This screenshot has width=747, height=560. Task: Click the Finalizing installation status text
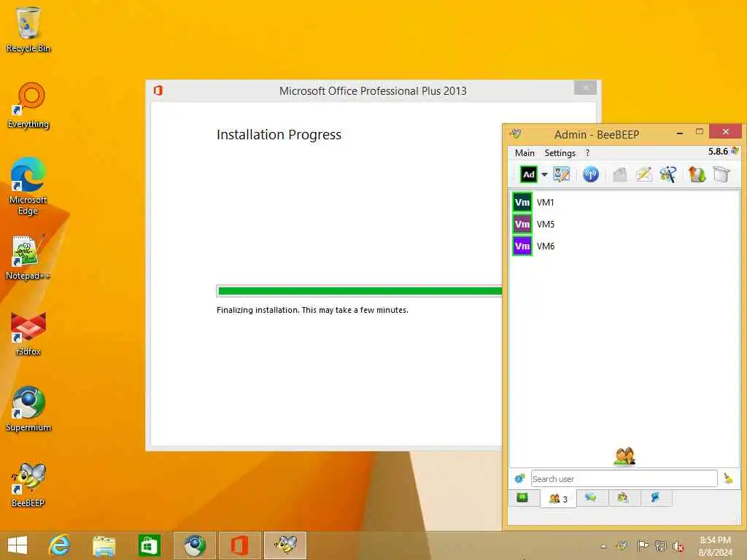click(x=312, y=310)
